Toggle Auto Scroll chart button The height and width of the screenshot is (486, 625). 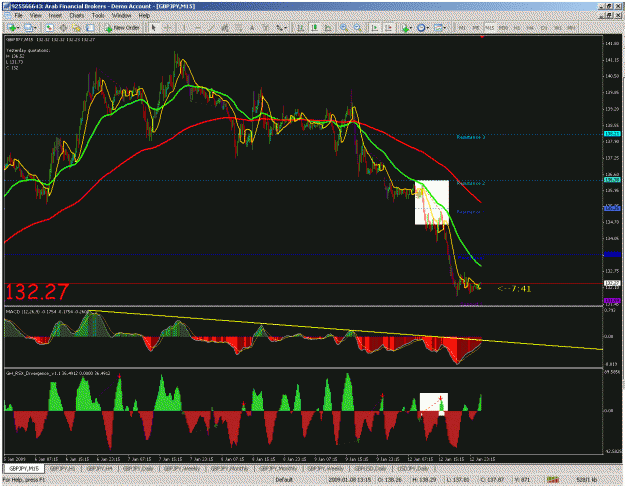(375, 28)
